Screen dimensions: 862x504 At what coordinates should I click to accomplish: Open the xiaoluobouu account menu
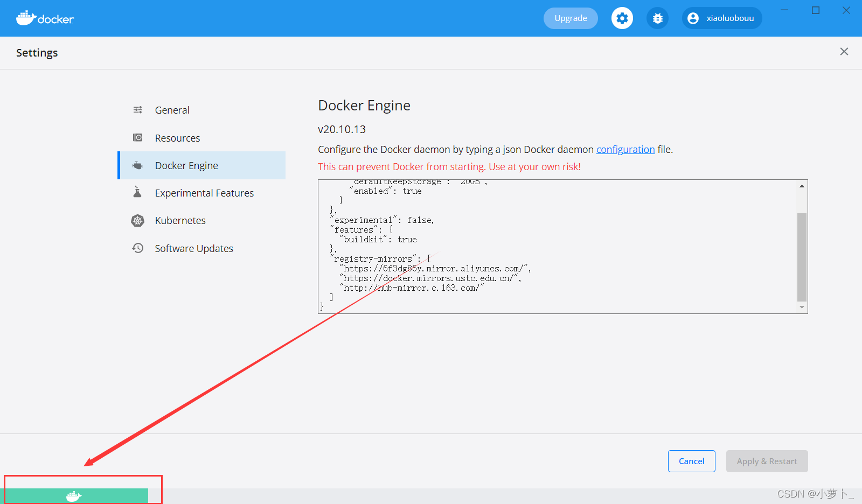pos(721,18)
